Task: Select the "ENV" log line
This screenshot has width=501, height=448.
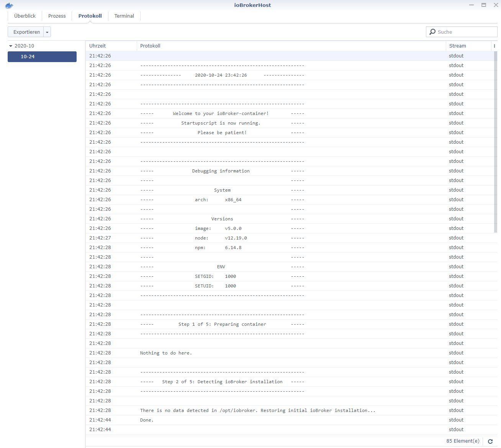Action: click(291, 267)
